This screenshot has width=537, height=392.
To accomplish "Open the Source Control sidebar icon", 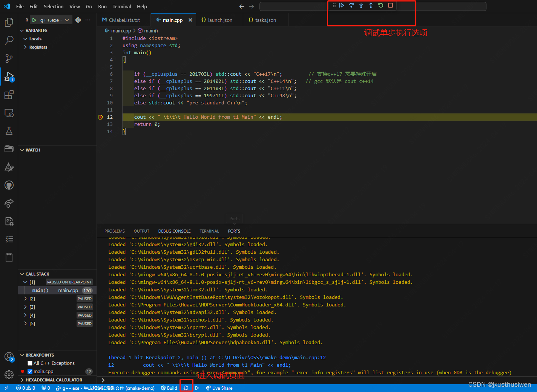I will pos(9,58).
